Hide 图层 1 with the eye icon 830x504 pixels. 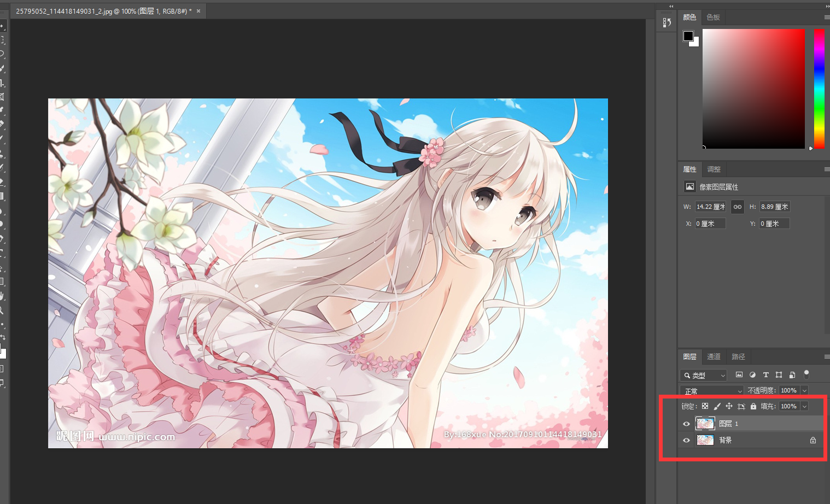[x=686, y=424]
